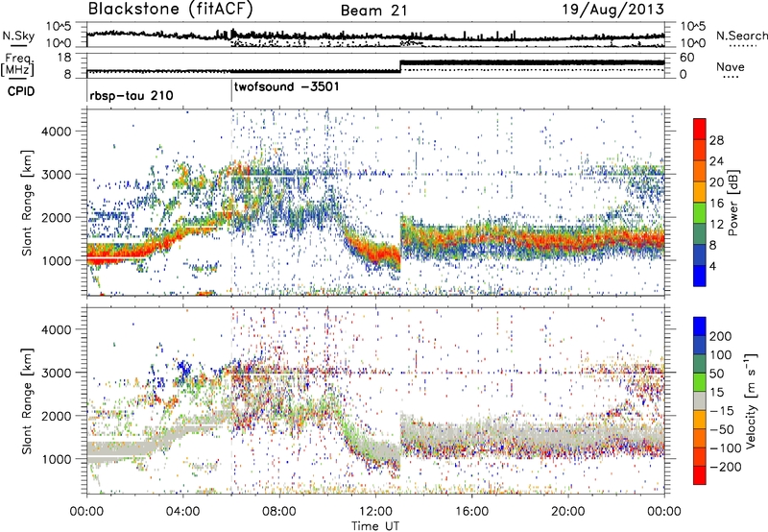Click the velocity panel 'Slant Range [km]' label
The width and height of the screenshot is (768, 532).
tap(27, 401)
